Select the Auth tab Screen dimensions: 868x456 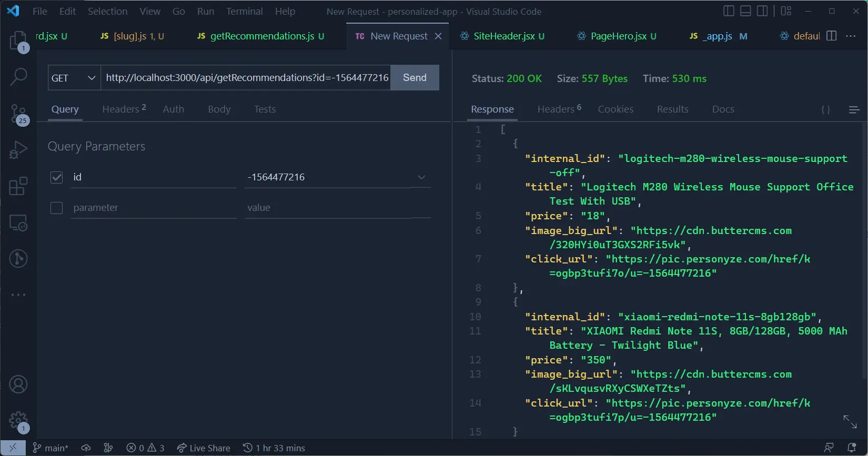coord(174,109)
